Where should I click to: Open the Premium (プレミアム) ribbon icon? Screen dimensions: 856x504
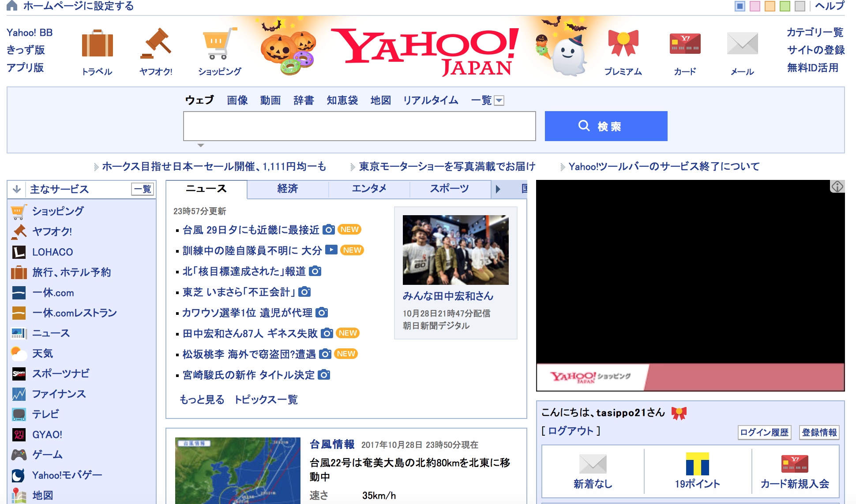tap(623, 43)
